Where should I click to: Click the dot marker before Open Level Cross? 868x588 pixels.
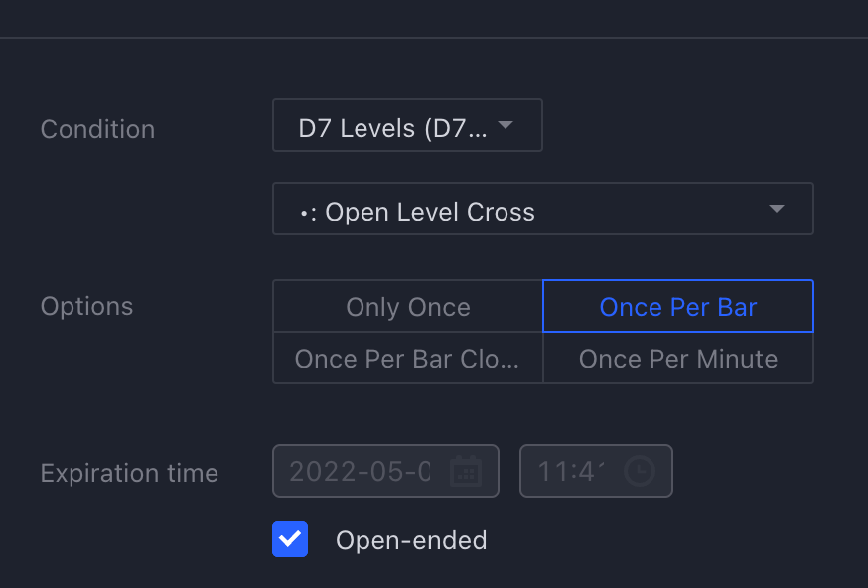(x=304, y=213)
